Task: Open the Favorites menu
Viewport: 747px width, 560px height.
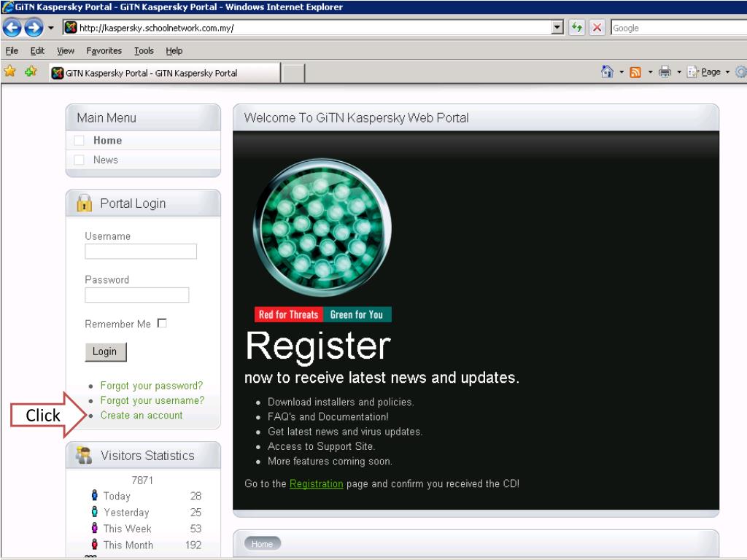Action: click(x=104, y=50)
